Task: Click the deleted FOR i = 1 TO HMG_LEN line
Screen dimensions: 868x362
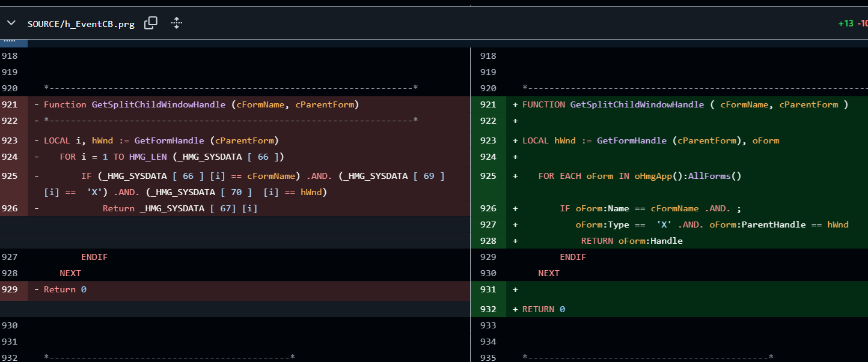Action: click(x=171, y=157)
